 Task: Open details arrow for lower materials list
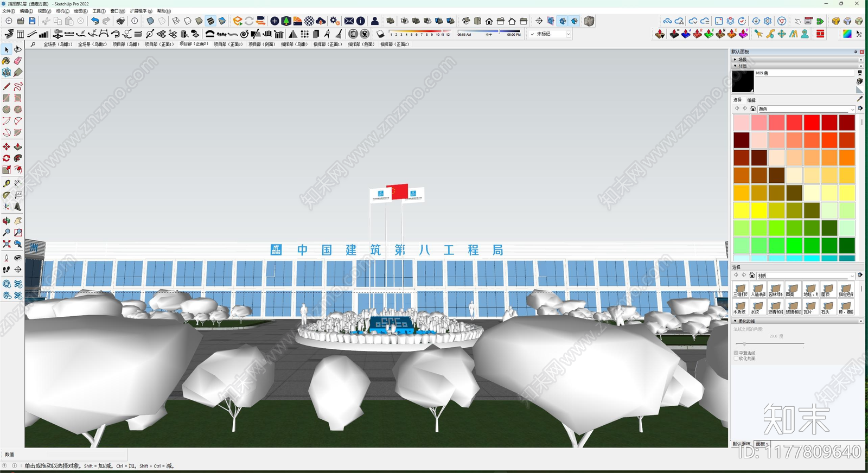point(860,275)
